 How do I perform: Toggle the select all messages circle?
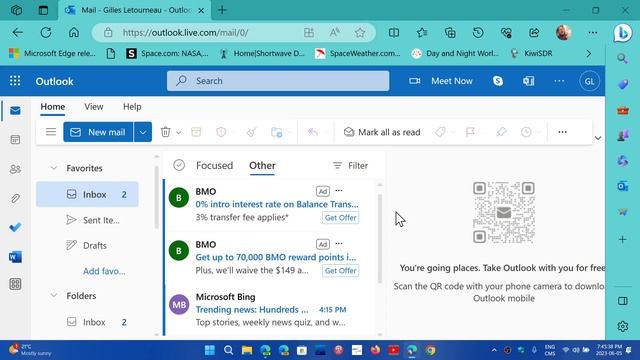coord(179,165)
